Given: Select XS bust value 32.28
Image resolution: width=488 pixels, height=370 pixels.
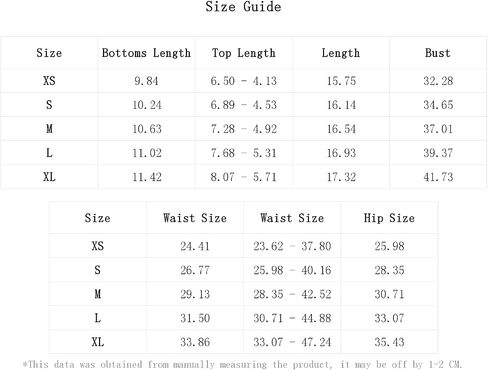Looking at the screenshot, I should coord(438,81).
